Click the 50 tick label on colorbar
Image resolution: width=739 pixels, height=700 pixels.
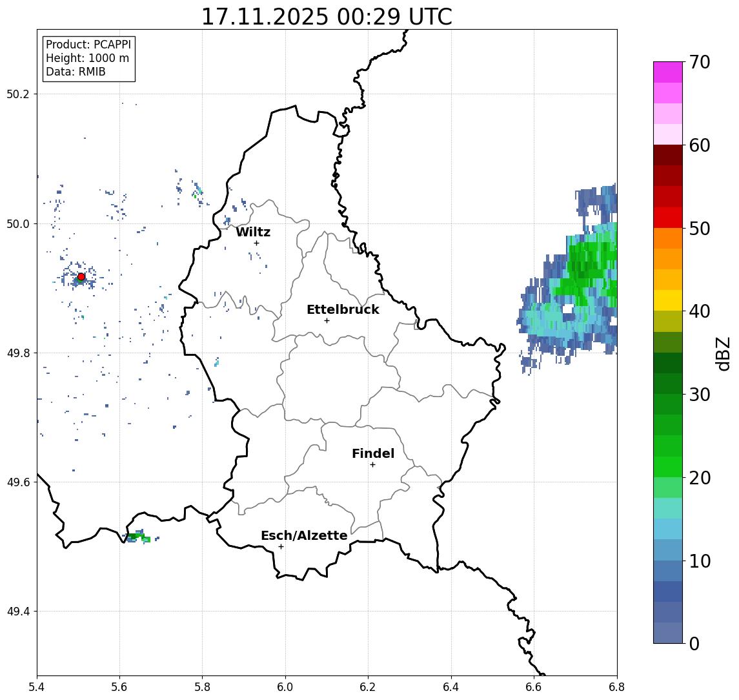point(700,229)
